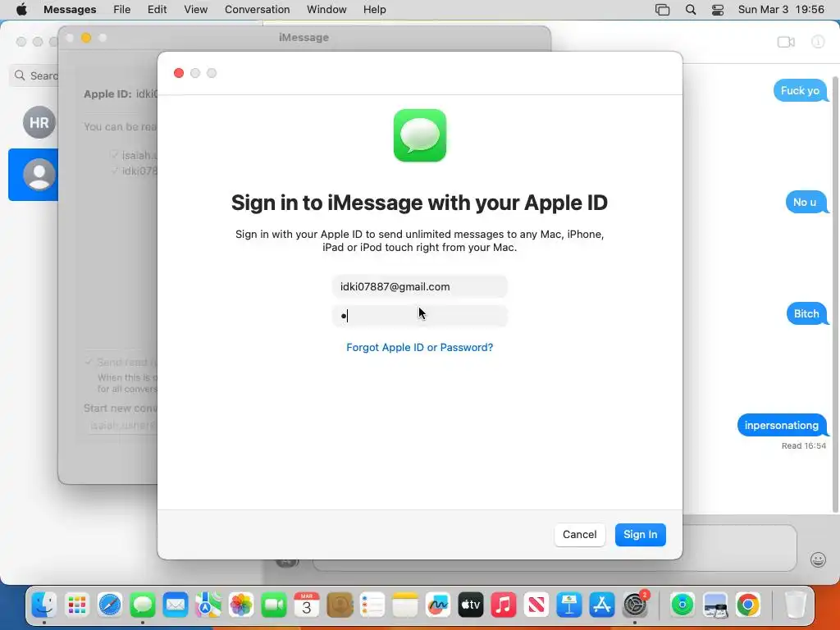Show conversation details info icon
Screen dimensions: 840x630
pos(818,42)
